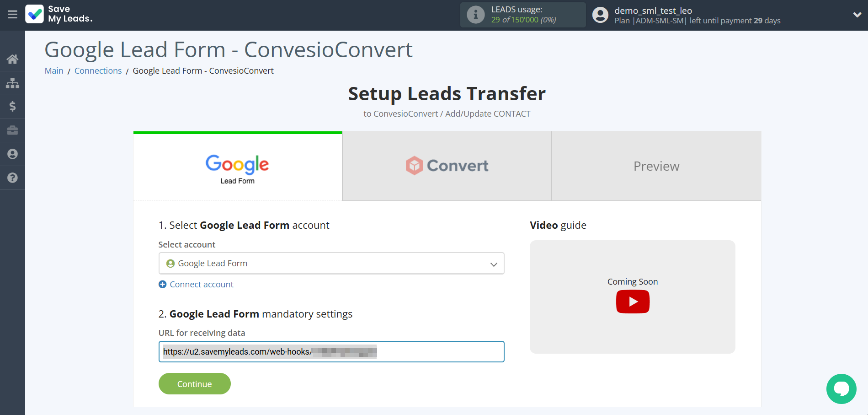The width and height of the screenshot is (868, 415).
Task: Click the LEADS usage counter text
Action: tap(524, 20)
